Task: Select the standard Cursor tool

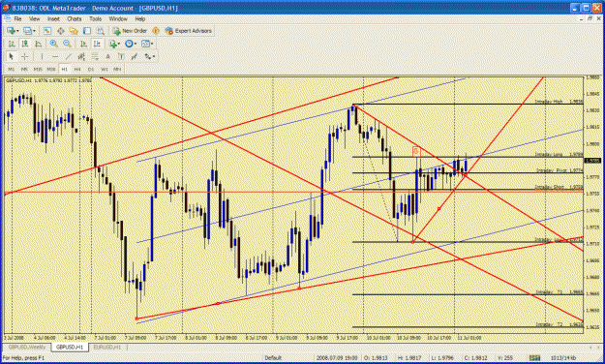Action: [12, 56]
